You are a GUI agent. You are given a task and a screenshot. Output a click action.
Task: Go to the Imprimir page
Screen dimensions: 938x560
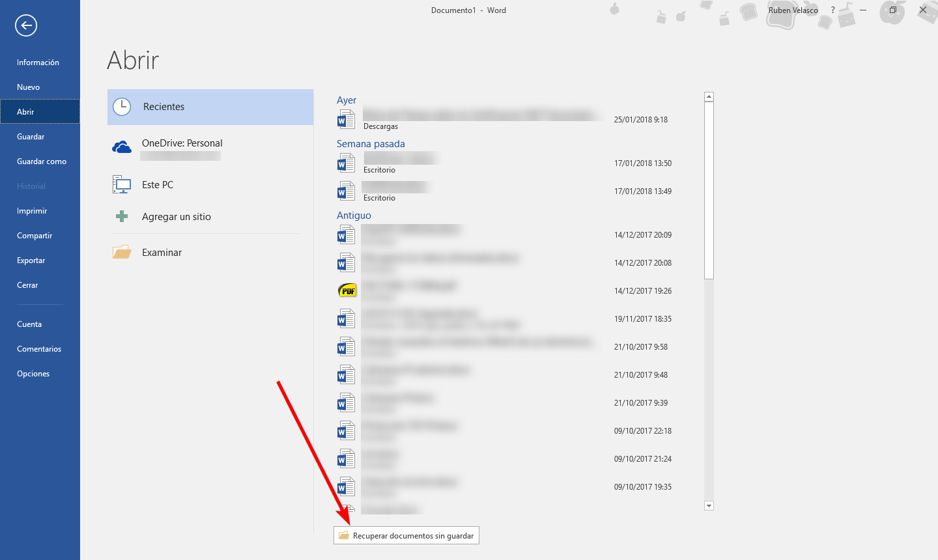point(40,211)
